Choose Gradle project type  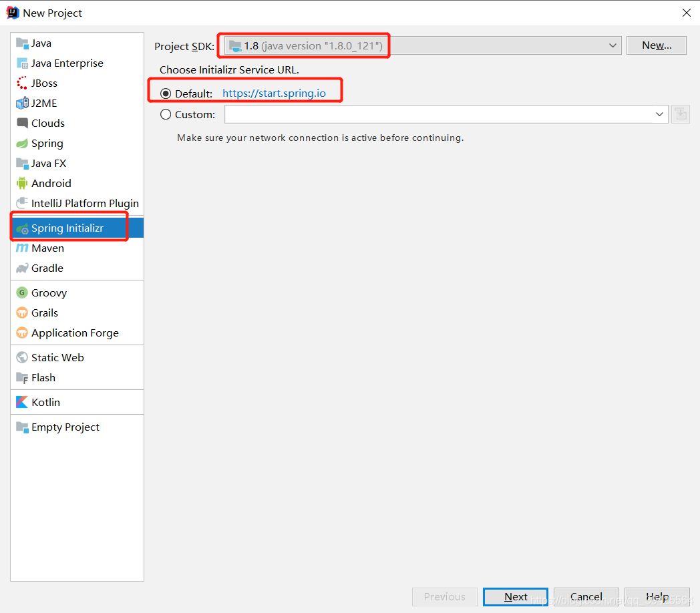click(77, 268)
